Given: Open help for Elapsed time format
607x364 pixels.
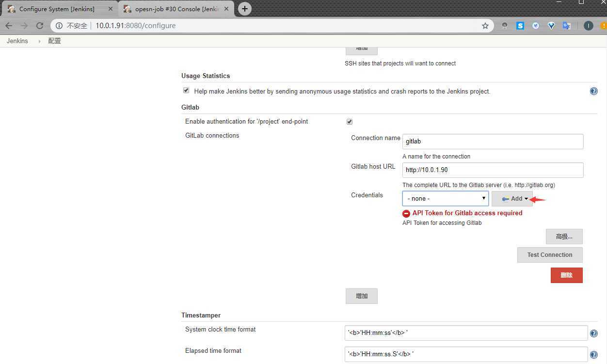Looking at the screenshot, I should [x=593, y=355].
